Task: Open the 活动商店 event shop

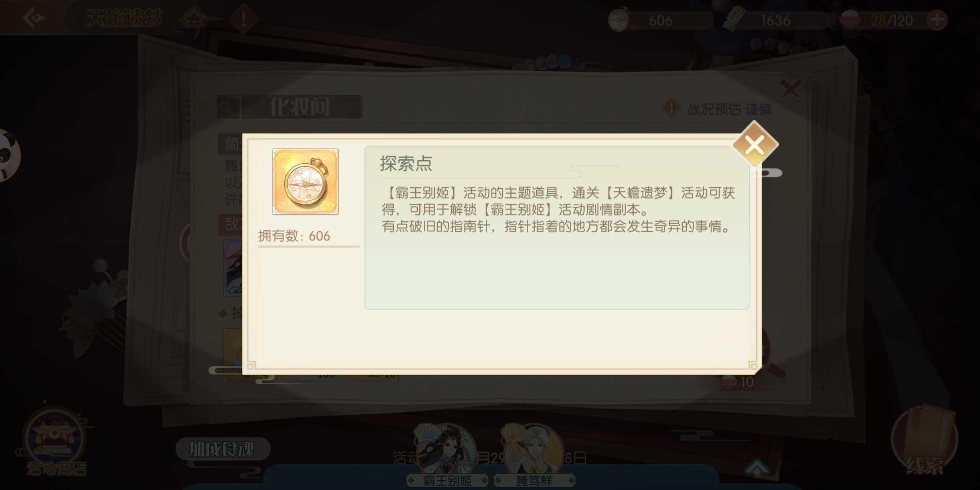Action: click(55, 442)
